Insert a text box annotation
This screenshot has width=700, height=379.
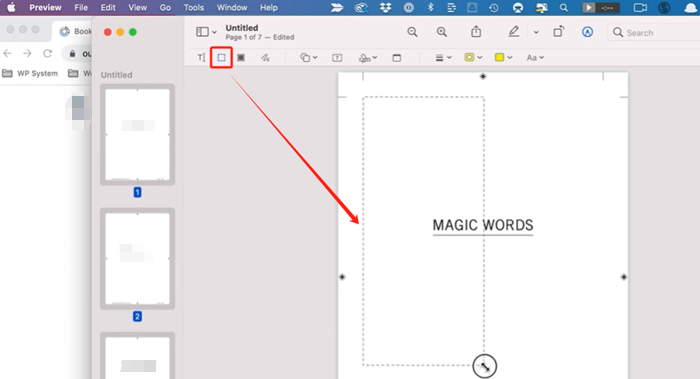pyautogui.click(x=337, y=58)
